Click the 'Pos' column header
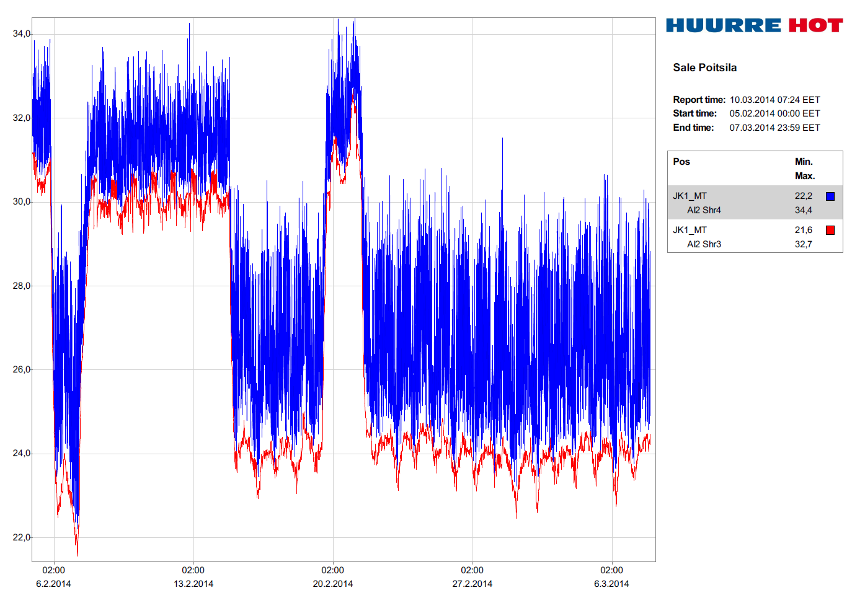865x616 pixels. click(x=681, y=162)
